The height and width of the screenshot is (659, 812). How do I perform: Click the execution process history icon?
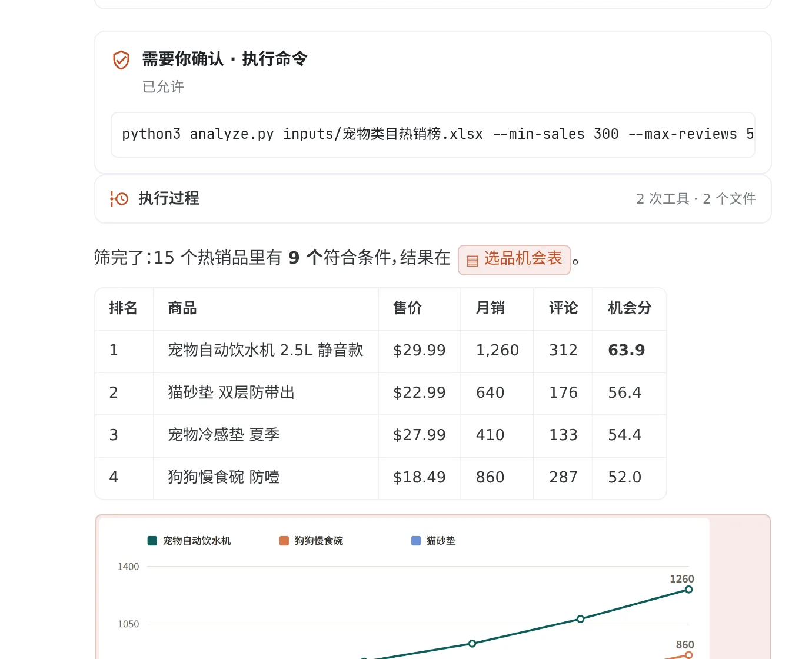click(x=119, y=199)
